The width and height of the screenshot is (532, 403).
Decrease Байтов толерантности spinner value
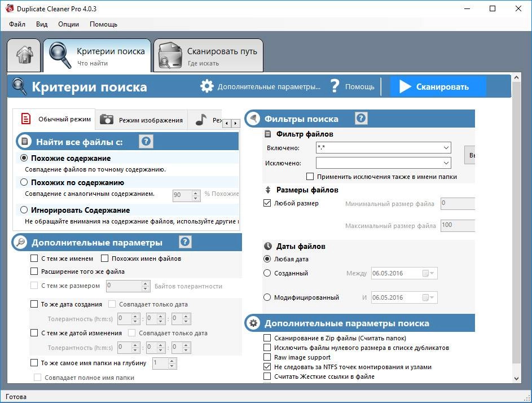point(146,288)
